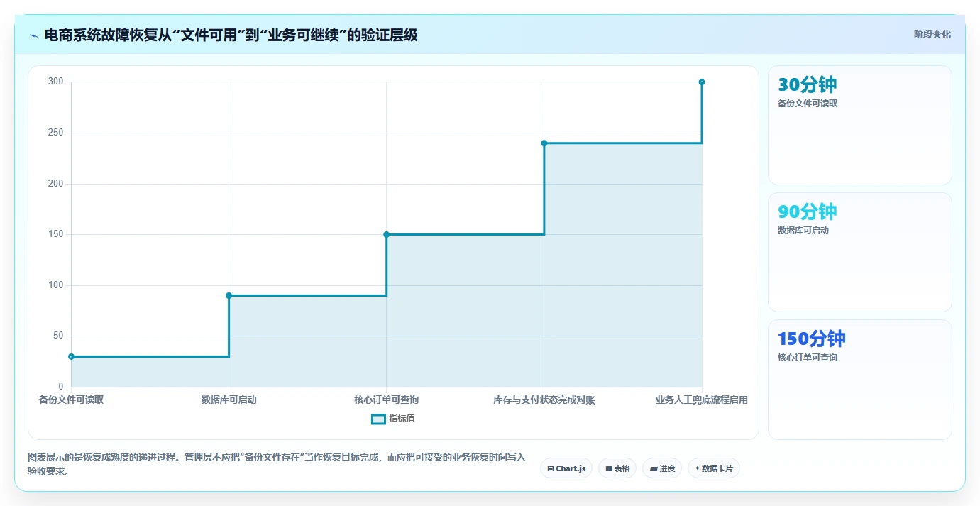Click the chart icon in Chart.js tag
The image size is (980, 506).
pos(551,468)
